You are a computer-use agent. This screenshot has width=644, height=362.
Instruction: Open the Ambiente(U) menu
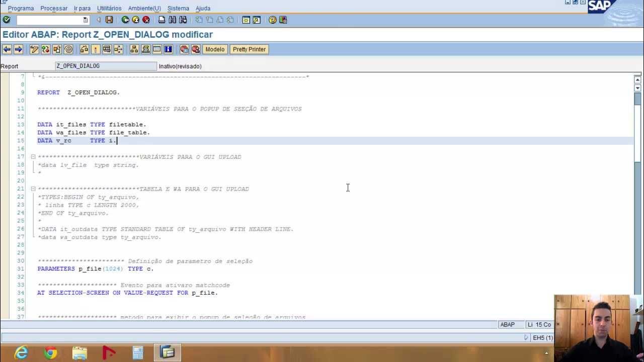144,8
